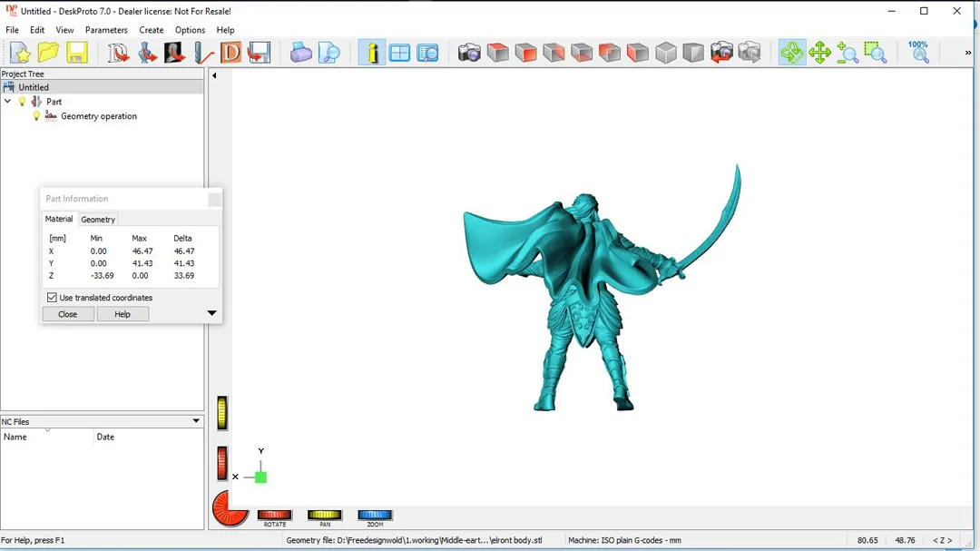Activate the green four-arrow pan icon

(x=819, y=53)
